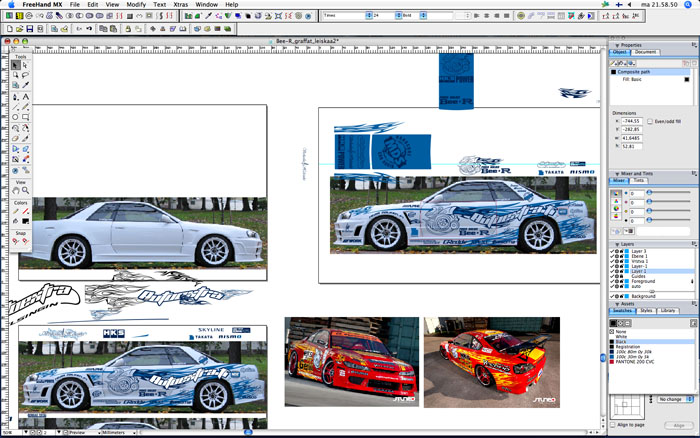Select the PANTONE 200 CVC swatch
This screenshot has width=700, height=438.
click(652, 362)
